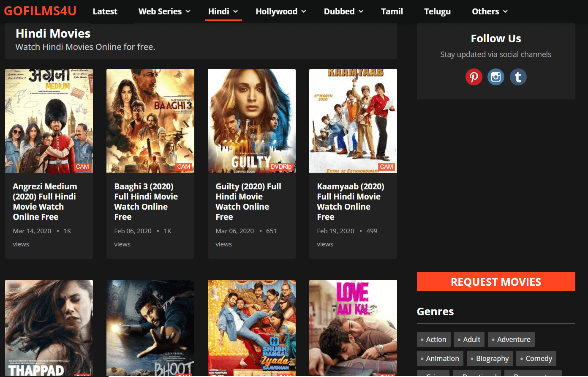Open the Telugu movies section
This screenshot has width=588, height=377.
pos(437,11)
